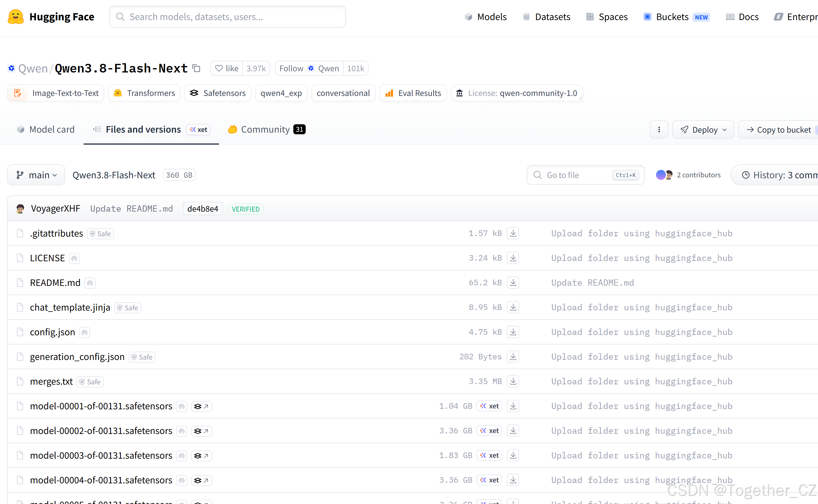Open Spaces from the top navigation
The width and height of the screenshot is (818, 504).
coord(607,17)
